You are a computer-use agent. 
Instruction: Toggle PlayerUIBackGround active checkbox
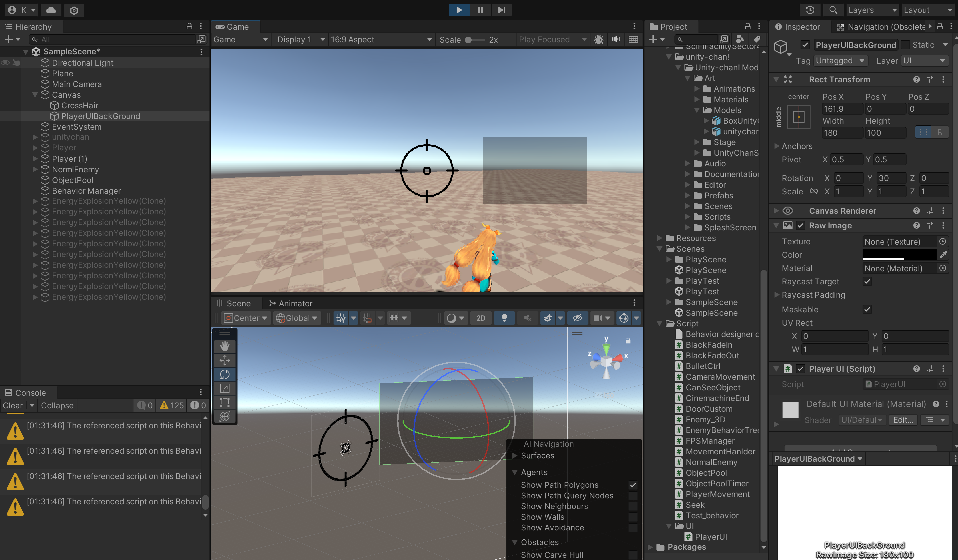coord(805,45)
